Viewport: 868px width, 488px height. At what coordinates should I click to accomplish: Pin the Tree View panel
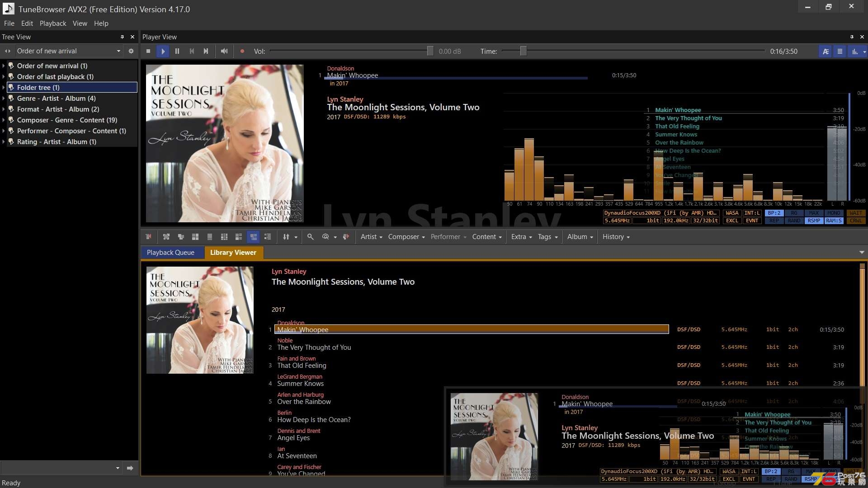122,37
